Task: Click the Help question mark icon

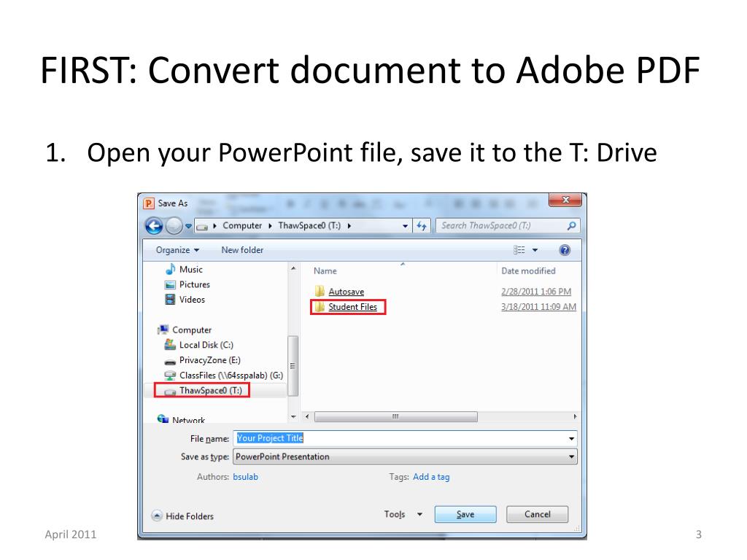Action: (565, 250)
